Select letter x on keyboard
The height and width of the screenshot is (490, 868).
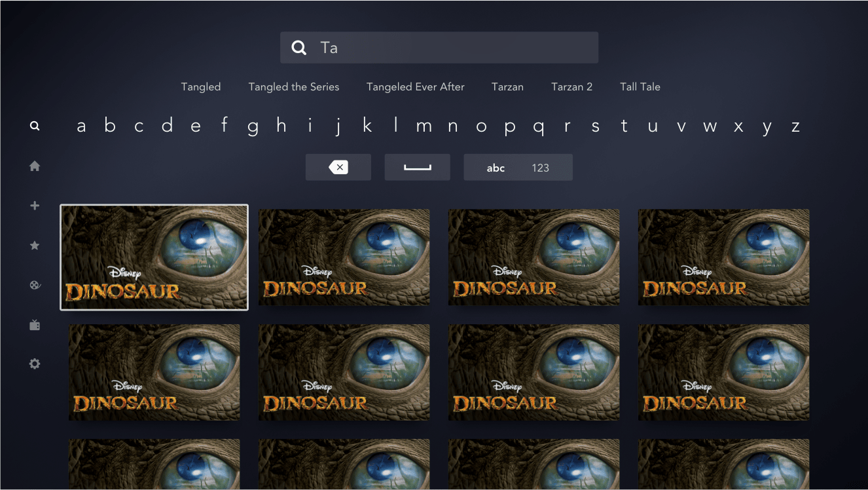pos(738,126)
